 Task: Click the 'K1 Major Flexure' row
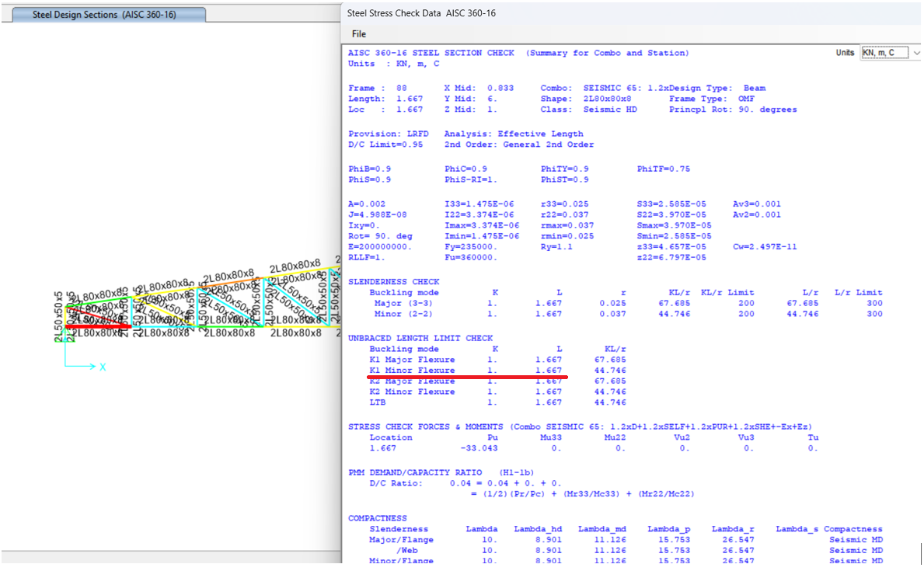(x=498, y=360)
